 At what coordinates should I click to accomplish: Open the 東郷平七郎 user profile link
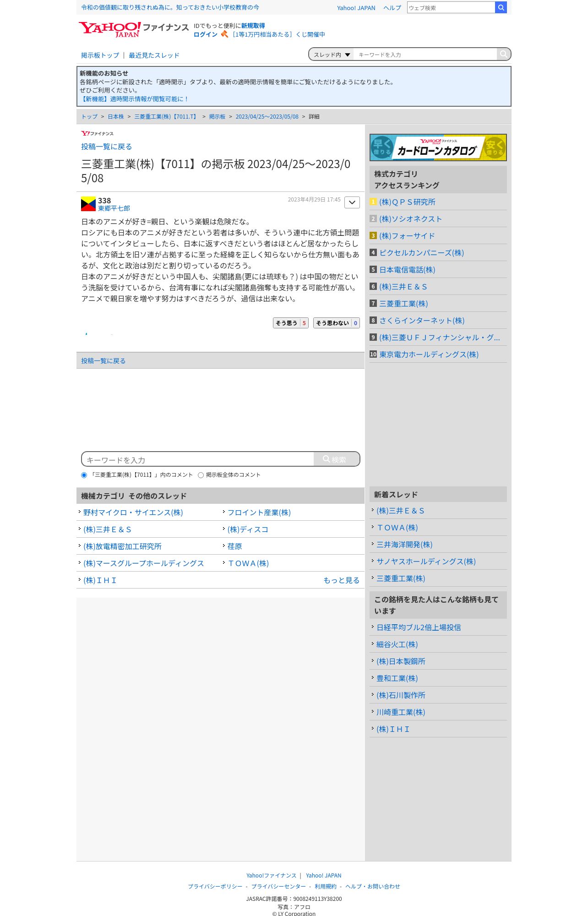(x=114, y=208)
